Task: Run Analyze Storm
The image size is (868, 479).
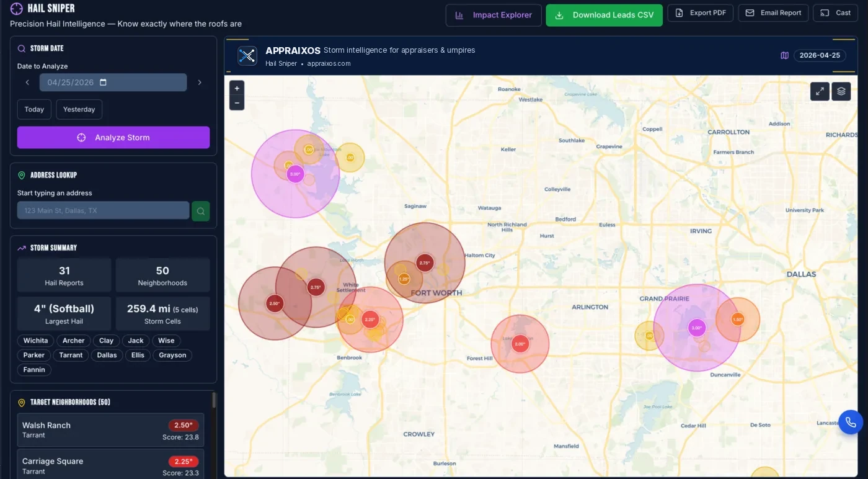Action: click(x=113, y=138)
